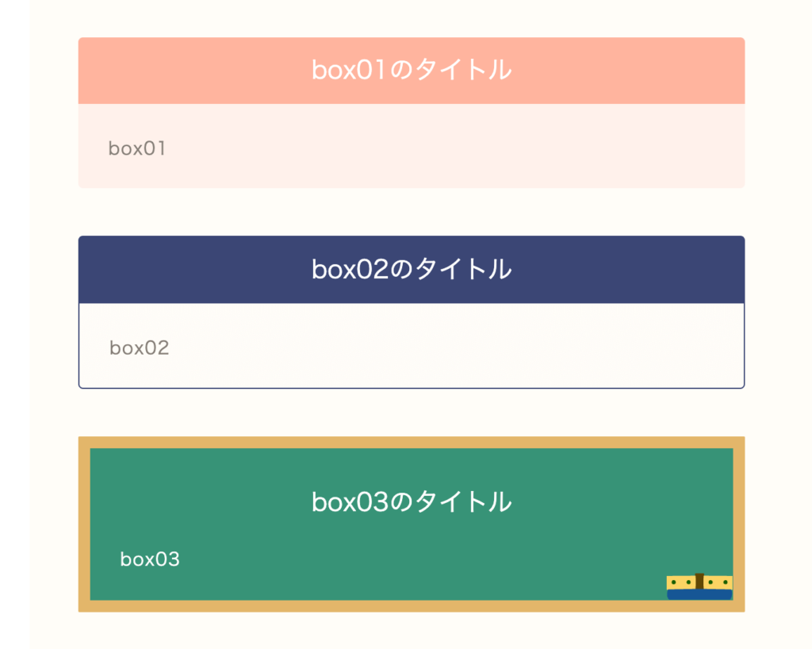Click the box02 body text

point(140,348)
